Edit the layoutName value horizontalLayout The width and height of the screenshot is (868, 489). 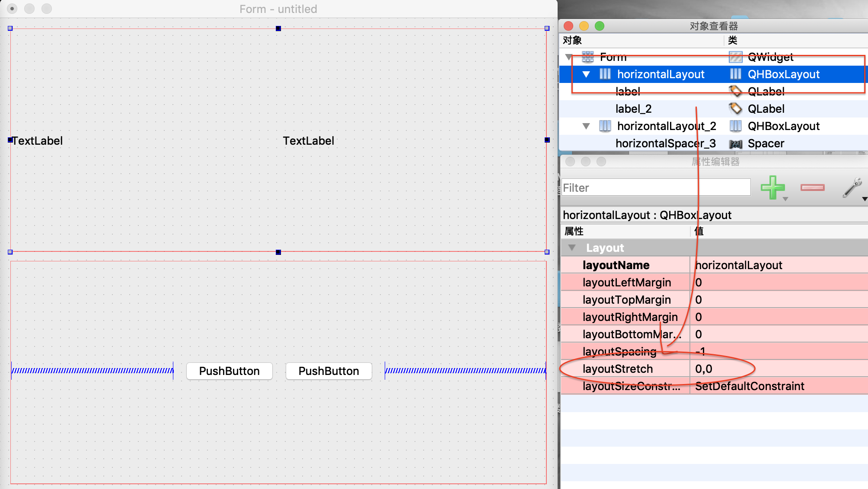click(x=779, y=265)
